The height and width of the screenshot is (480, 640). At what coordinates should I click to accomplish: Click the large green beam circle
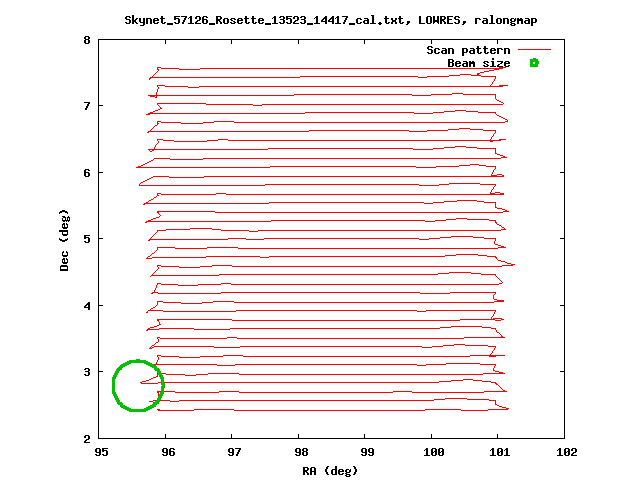(138, 385)
